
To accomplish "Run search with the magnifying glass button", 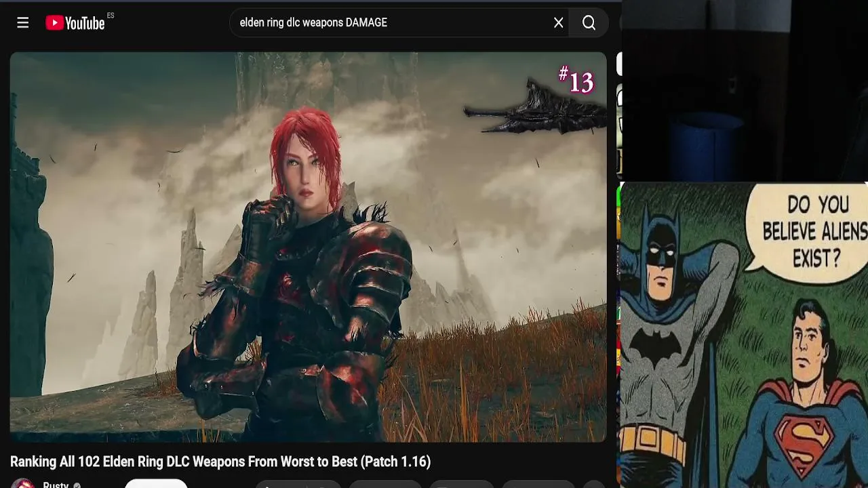I will [589, 23].
